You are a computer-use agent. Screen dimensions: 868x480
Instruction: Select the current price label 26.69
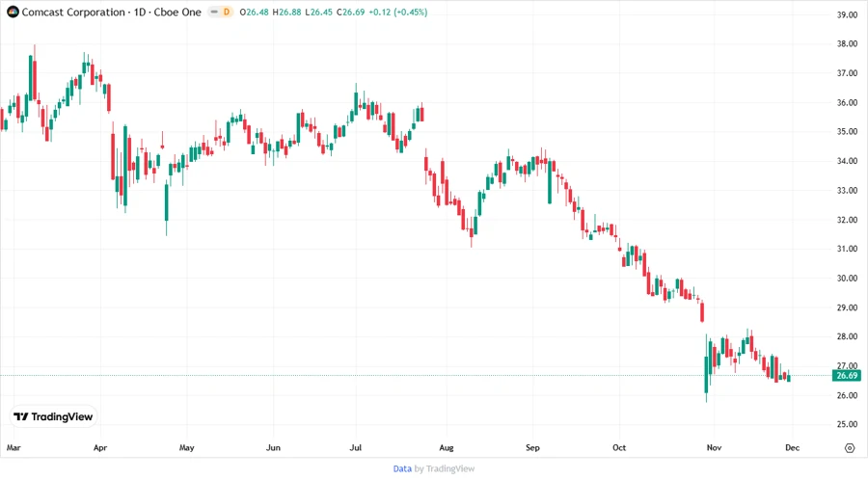(847, 376)
